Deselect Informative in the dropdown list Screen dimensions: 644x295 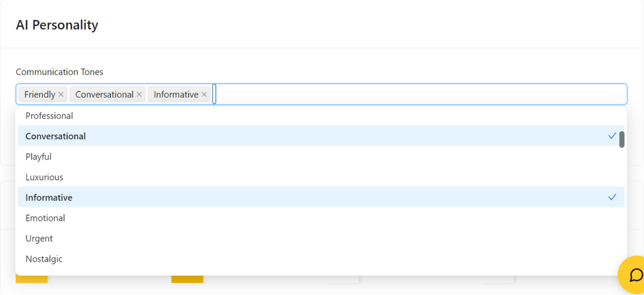click(x=321, y=197)
